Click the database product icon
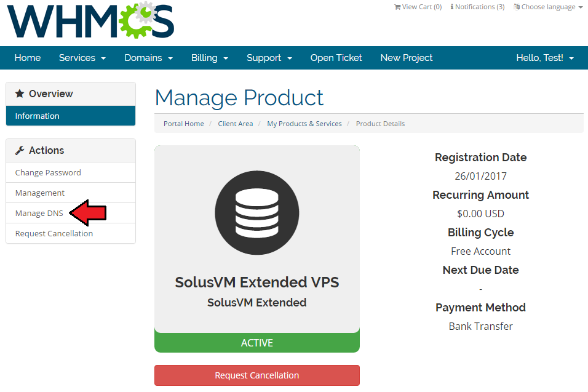588x392 pixels. (x=257, y=213)
